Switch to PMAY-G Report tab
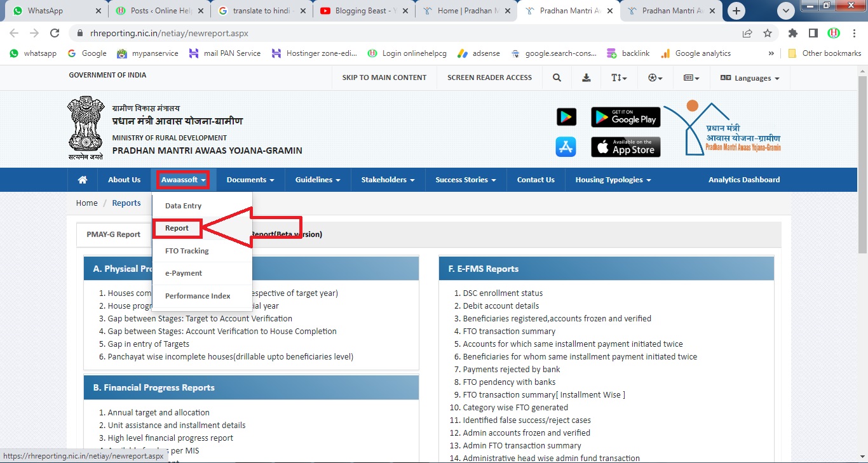 (x=113, y=234)
